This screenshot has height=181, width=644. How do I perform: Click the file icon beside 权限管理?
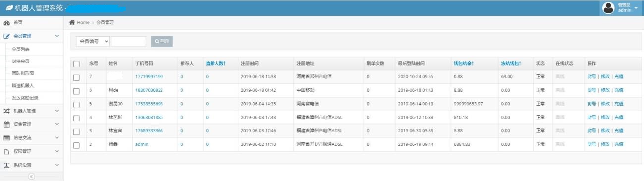point(6,151)
